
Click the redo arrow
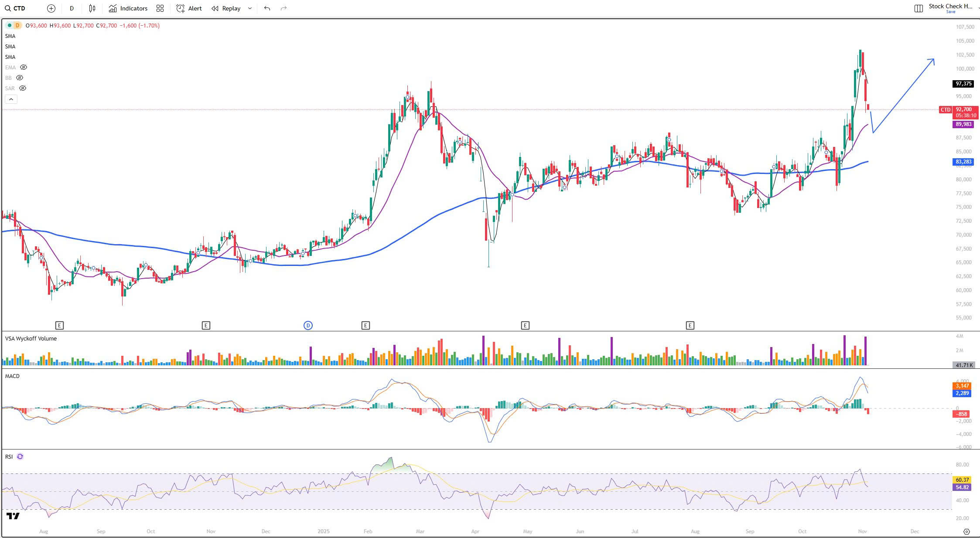click(283, 8)
